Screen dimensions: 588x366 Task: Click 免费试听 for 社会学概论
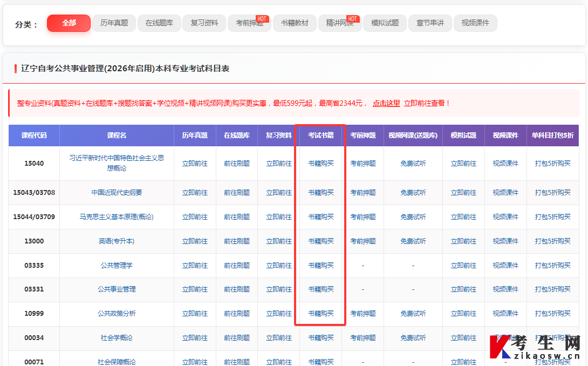pos(413,338)
